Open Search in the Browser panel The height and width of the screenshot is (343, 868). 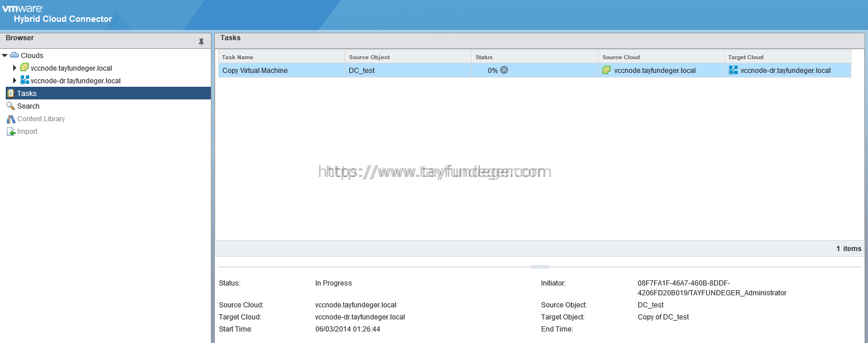(x=28, y=106)
